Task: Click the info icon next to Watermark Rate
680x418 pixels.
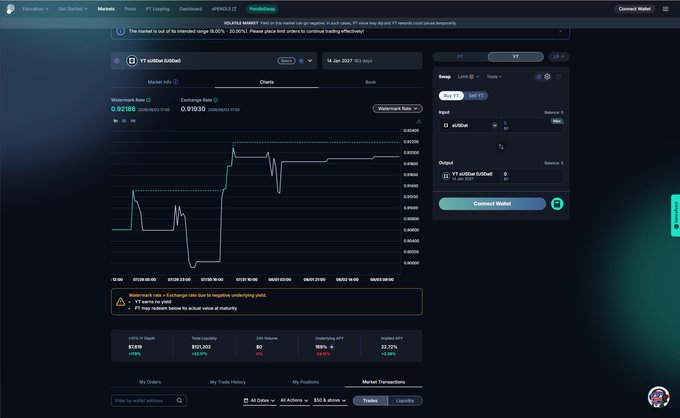Action: click(x=148, y=100)
